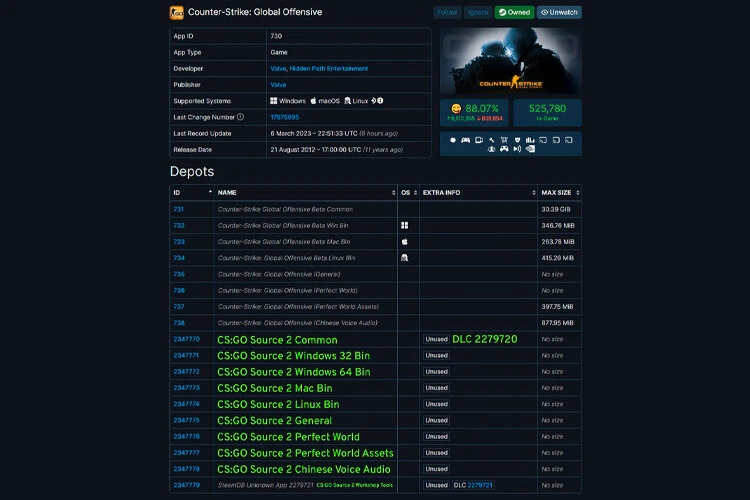750x500 pixels.
Task: Click the smiley emoji next to 88.07%
Action: [x=456, y=109]
